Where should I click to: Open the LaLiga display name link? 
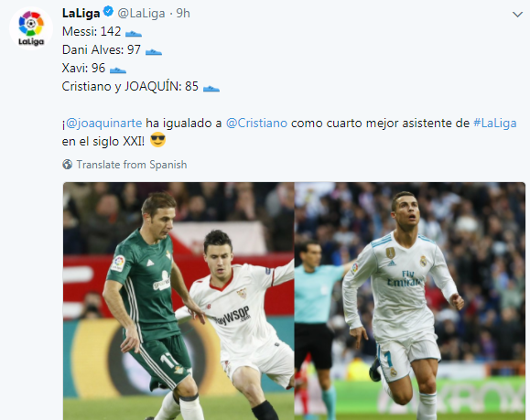tap(81, 13)
